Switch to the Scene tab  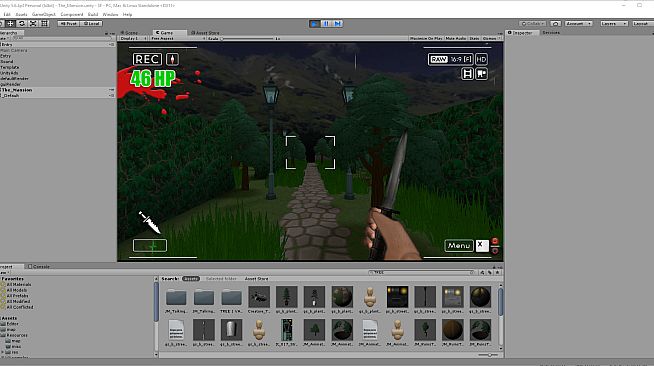[x=131, y=33]
